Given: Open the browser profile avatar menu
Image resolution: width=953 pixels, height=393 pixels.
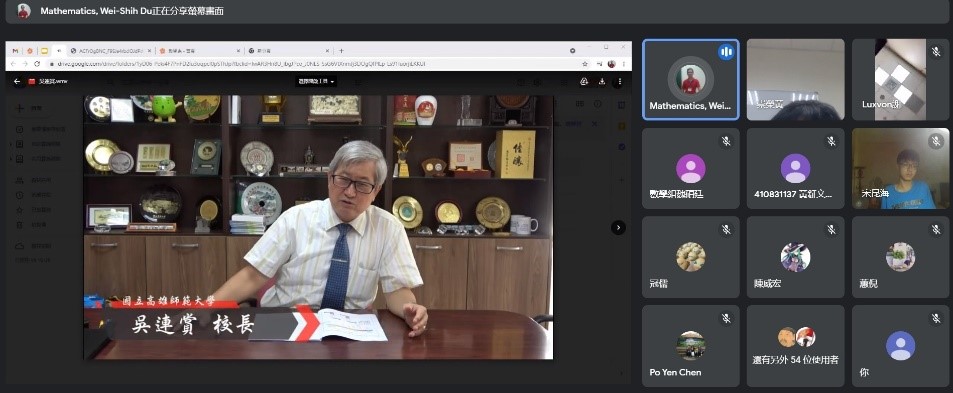Looking at the screenshot, I should point(611,64).
